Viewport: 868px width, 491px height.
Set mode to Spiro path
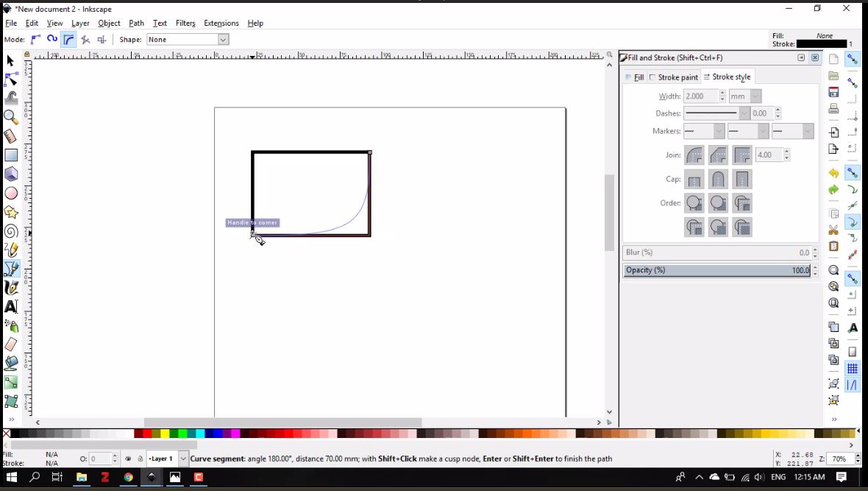click(52, 39)
